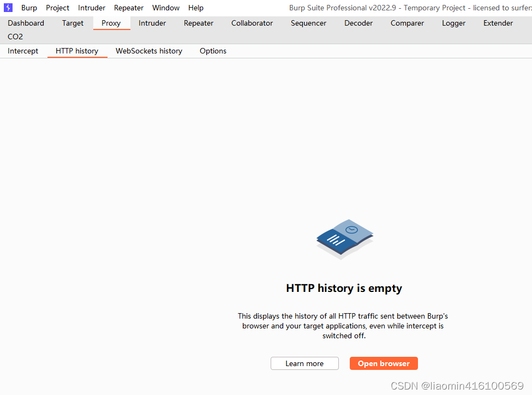Open the Logger tab
This screenshot has width=532, height=395.
pyautogui.click(x=453, y=23)
